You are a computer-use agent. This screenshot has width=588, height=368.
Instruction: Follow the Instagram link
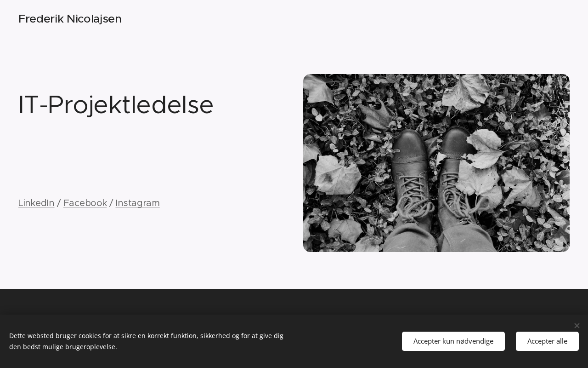coord(137,203)
